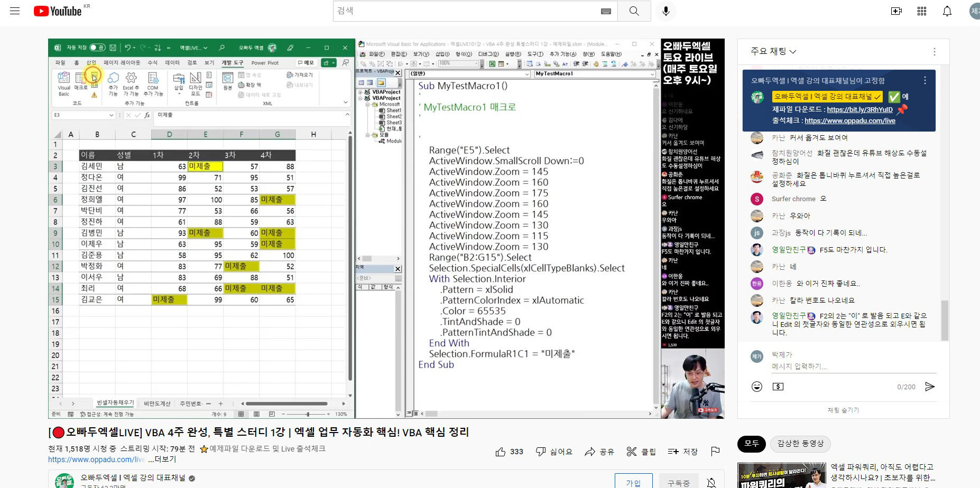Screen dimensions: 980x488
Task: Open the Visual Basic editor from 개발 도구 ribbon
Action: click(x=64, y=80)
